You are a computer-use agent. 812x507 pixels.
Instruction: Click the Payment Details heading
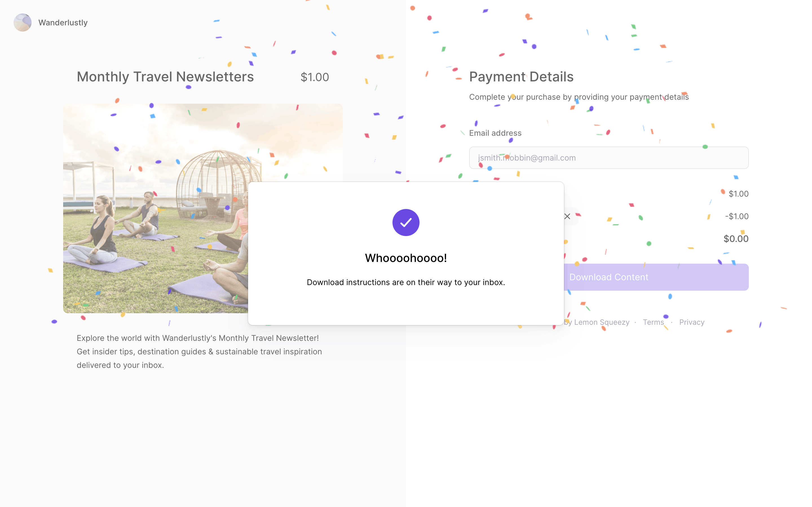point(521,77)
